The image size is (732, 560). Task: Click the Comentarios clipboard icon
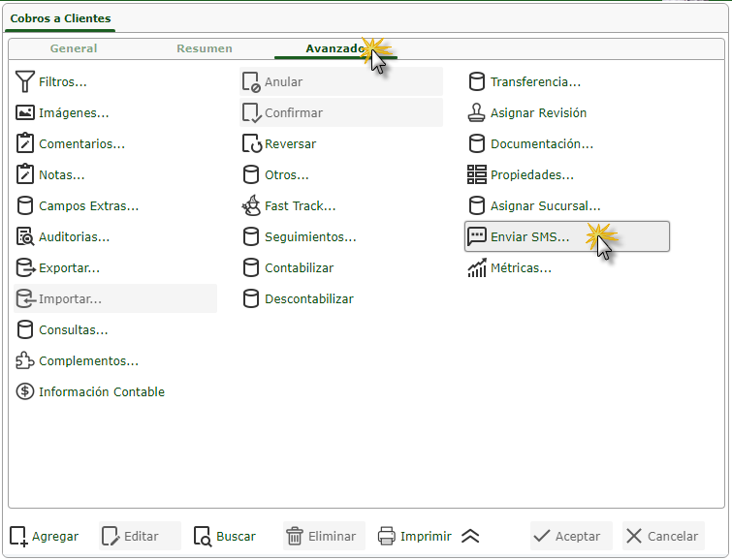point(25,143)
